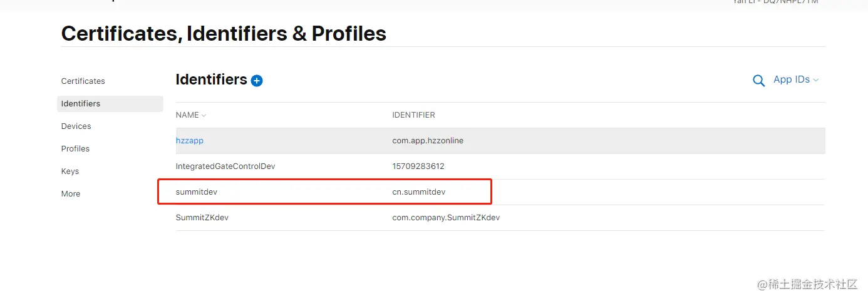868x301 pixels.
Task: Click the com.company.SummitZKdev identifier value
Action: coord(446,218)
